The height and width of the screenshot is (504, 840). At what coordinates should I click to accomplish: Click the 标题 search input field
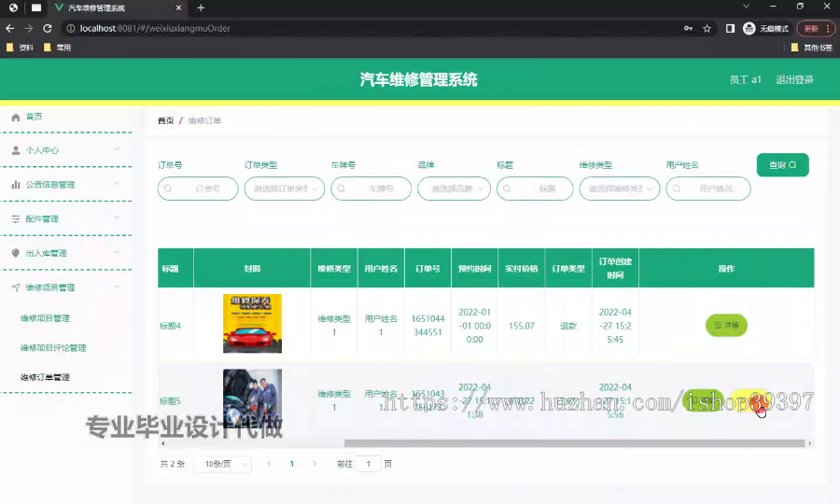[x=535, y=189]
